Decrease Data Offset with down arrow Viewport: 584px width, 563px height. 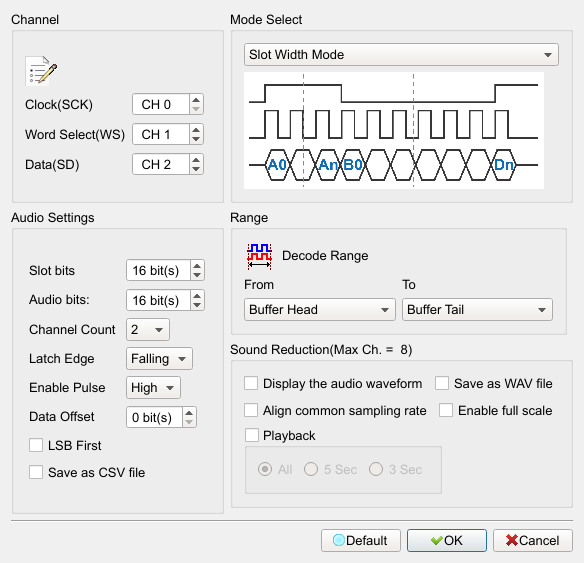coord(189,422)
